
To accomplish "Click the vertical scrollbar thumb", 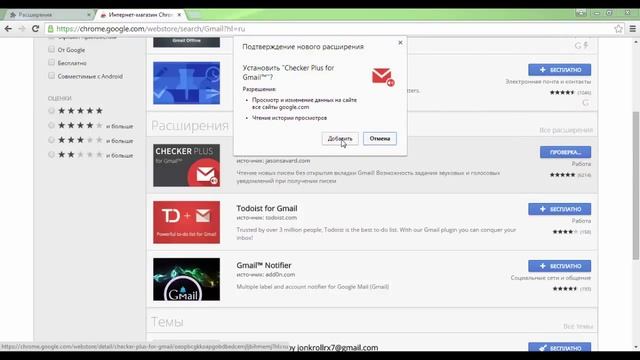I will click(636, 185).
